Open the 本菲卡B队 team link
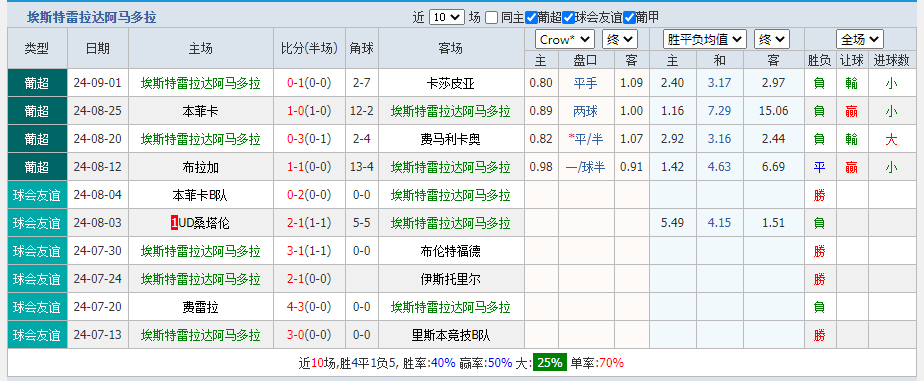Image resolution: width=924 pixels, height=381 pixels. pos(200,195)
